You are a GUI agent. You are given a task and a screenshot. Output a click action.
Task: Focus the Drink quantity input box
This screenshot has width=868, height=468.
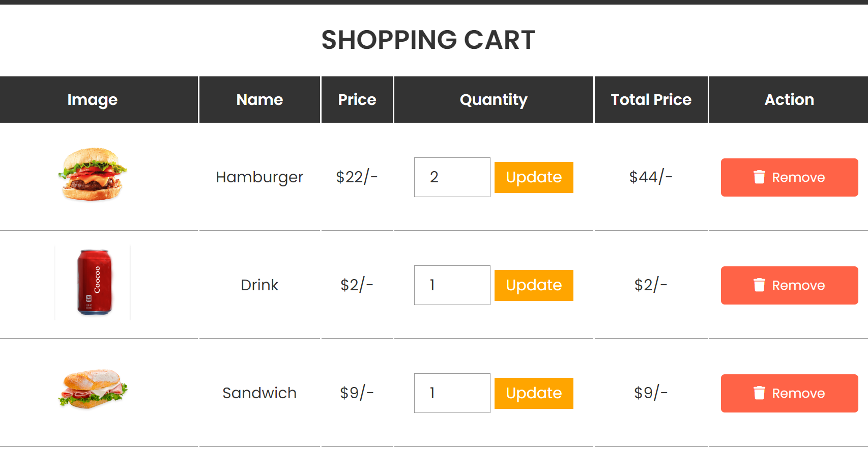452,285
